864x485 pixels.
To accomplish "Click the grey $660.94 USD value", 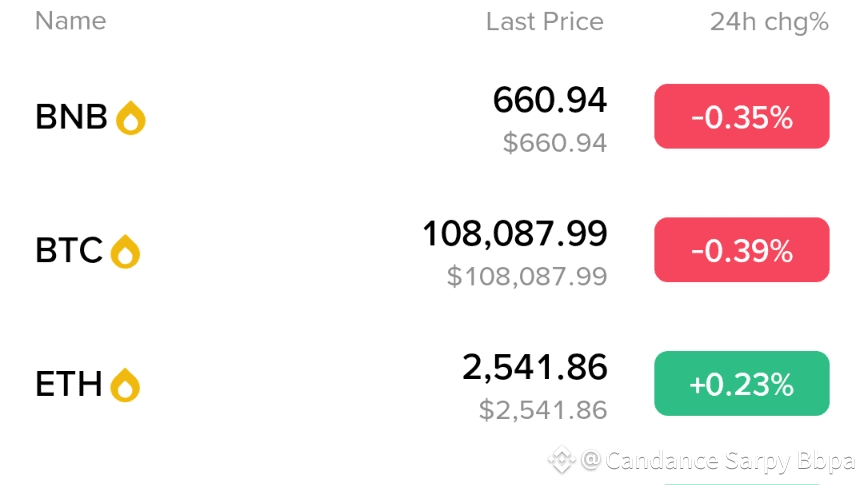I will coord(554,143).
